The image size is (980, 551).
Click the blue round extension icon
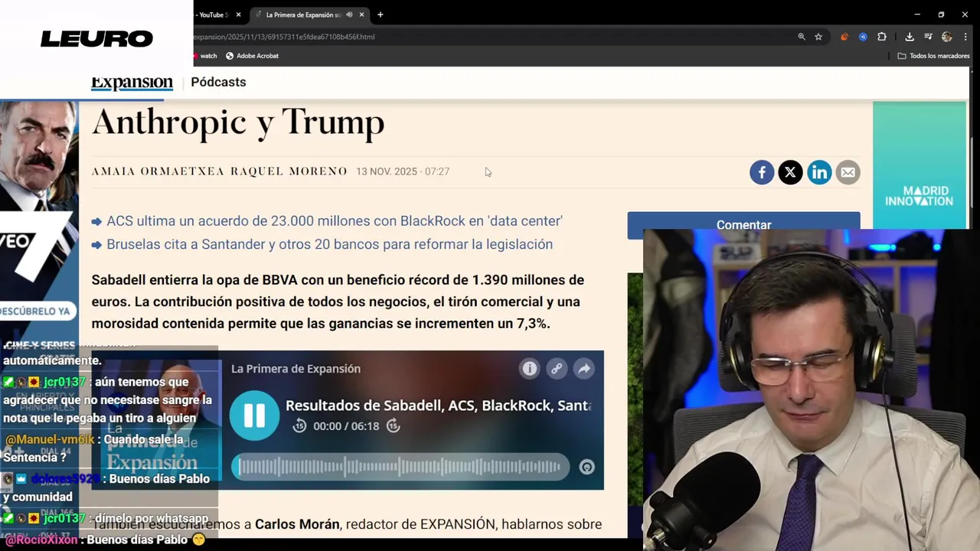click(x=863, y=37)
